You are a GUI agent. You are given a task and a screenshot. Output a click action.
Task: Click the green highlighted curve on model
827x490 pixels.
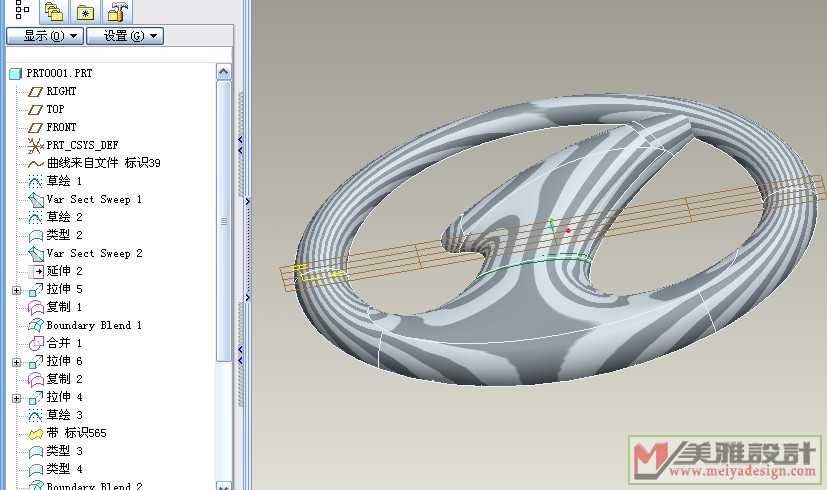534,263
